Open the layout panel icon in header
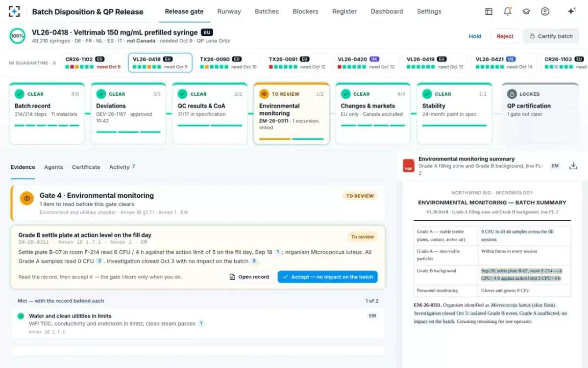588x368 pixels. pos(489,11)
